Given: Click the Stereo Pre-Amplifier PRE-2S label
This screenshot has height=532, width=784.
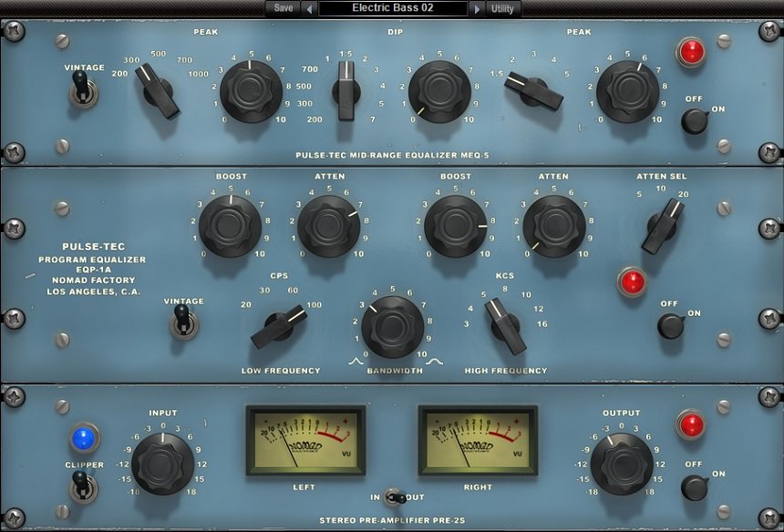Looking at the screenshot, I should 393,520.
